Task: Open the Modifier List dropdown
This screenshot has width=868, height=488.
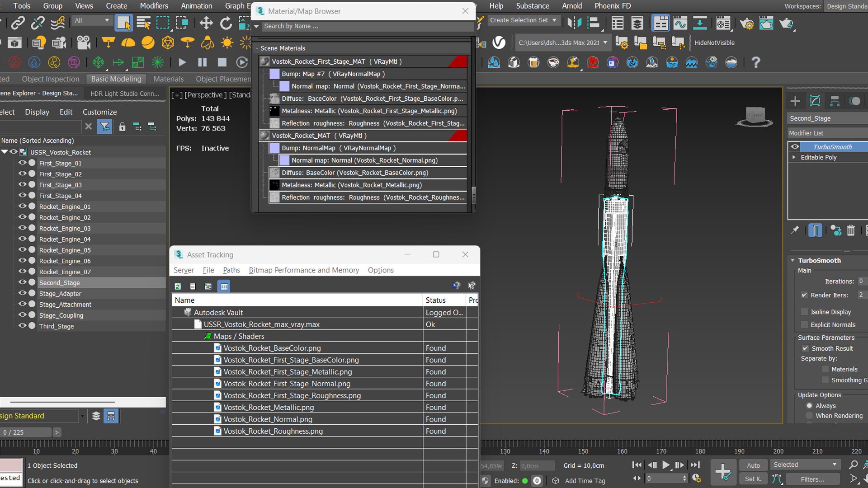Action: (827, 133)
